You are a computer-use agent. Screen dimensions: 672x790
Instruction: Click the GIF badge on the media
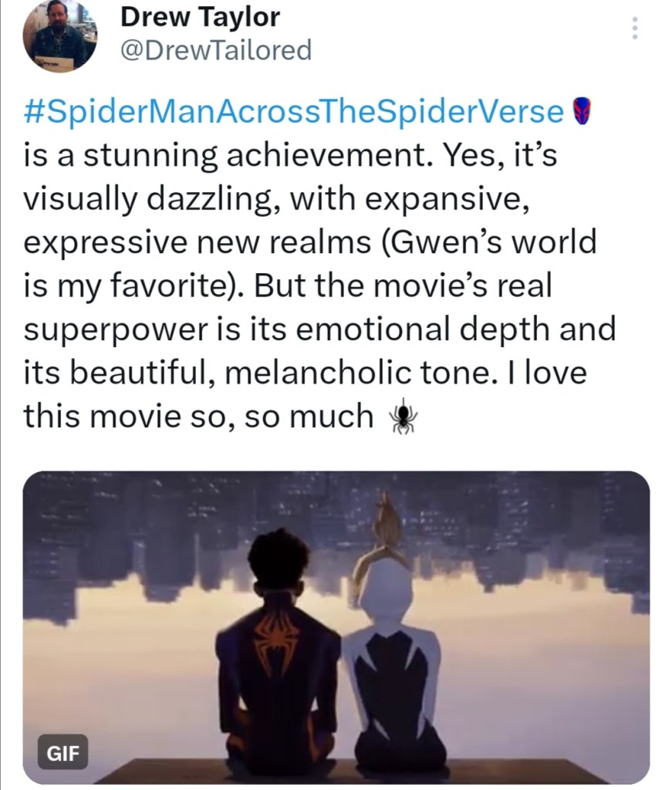[62, 752]
